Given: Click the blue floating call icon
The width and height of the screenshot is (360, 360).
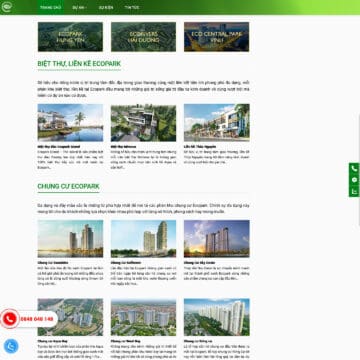Looking at the screenshot, I should click(11, 346).
